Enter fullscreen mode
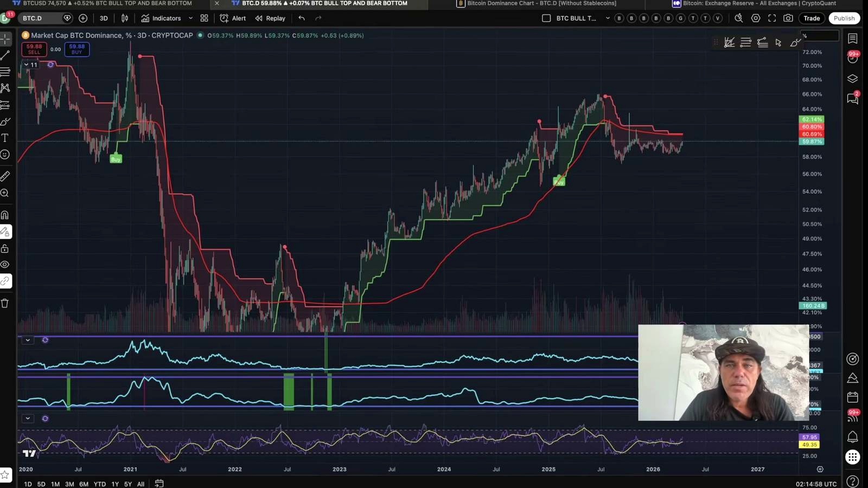868x488 pixels. (x=772, y=18)
